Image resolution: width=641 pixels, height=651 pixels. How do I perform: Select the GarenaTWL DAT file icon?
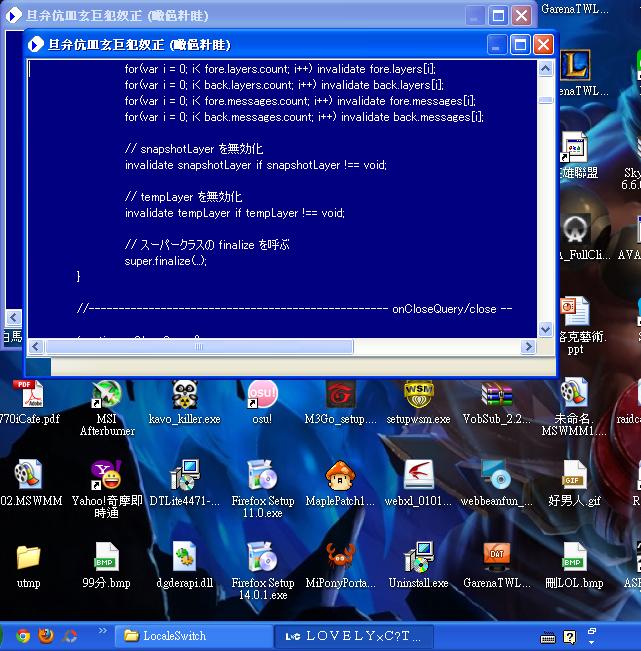point(497,557)
